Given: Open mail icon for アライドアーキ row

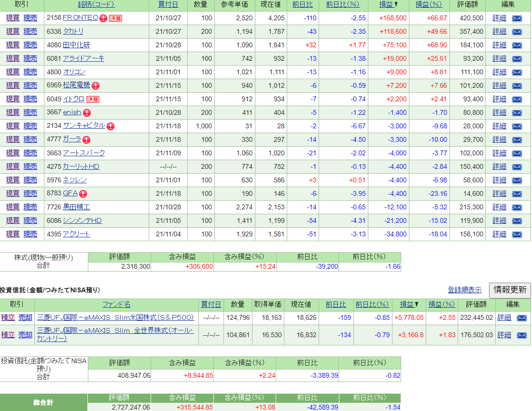Looking at the screenshot, I should (517, 59).
